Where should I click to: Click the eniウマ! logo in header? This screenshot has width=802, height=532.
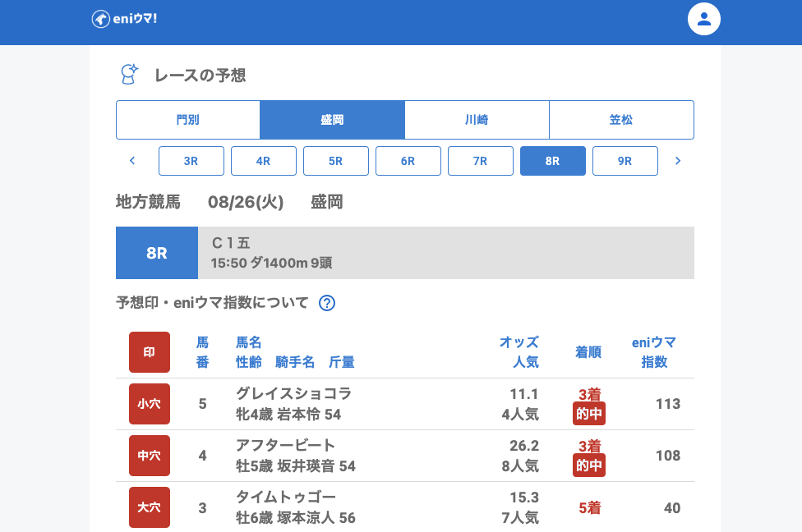click(x=124, y=19)
